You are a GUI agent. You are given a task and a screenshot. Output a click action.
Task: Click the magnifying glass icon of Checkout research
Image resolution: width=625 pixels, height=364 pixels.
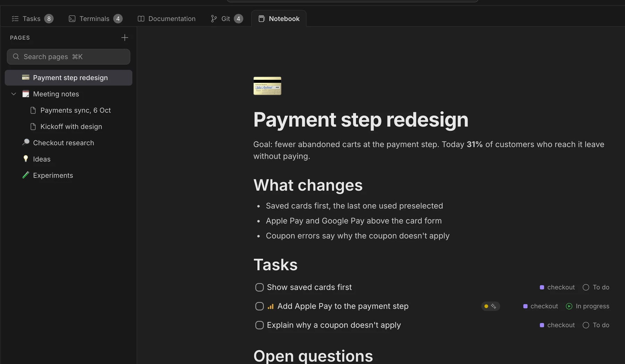(x=26, y=143)
